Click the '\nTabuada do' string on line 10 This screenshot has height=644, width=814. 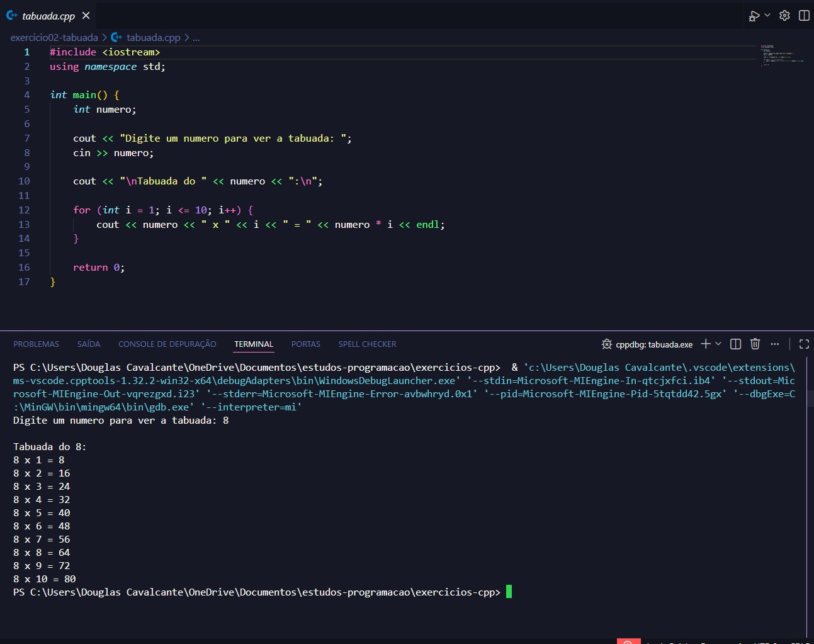coord(163,181)
